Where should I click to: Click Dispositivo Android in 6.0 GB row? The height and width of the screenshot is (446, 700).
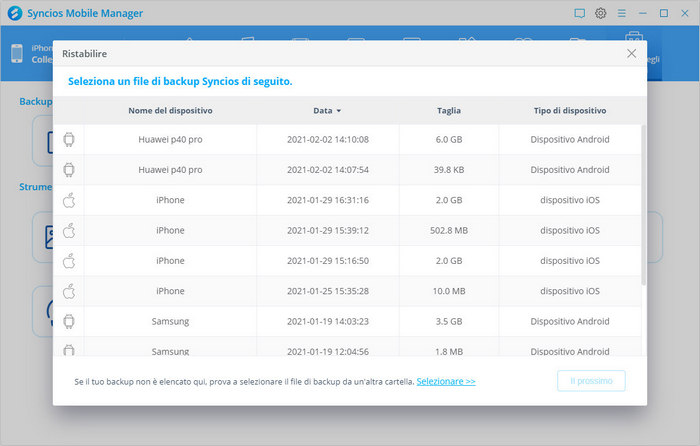point(570,139)
